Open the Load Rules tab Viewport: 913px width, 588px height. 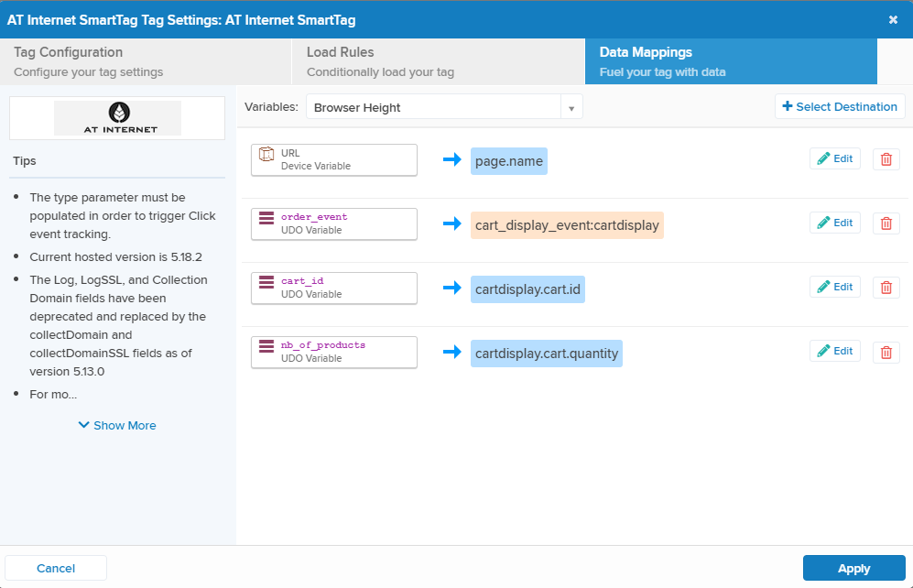click(x=438, y=61)
